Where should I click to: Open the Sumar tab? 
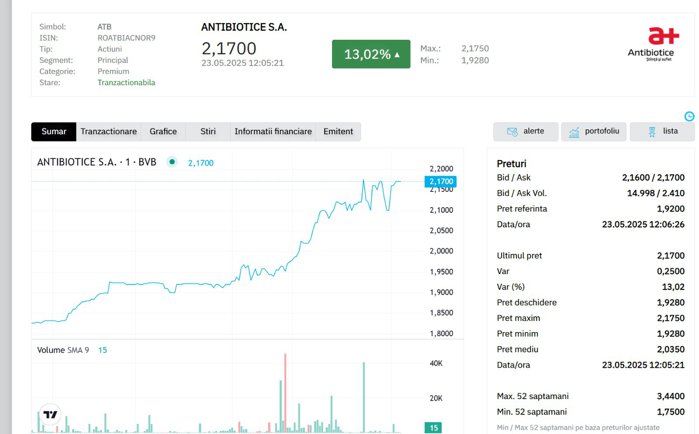pos(53,131)
